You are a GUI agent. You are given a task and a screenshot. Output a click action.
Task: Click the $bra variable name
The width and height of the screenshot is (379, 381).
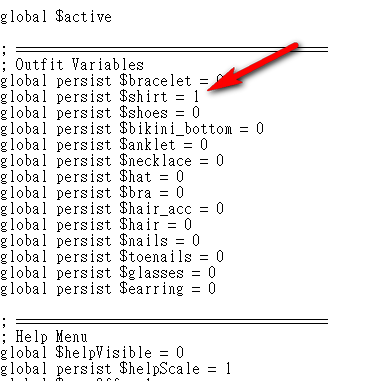135,193
